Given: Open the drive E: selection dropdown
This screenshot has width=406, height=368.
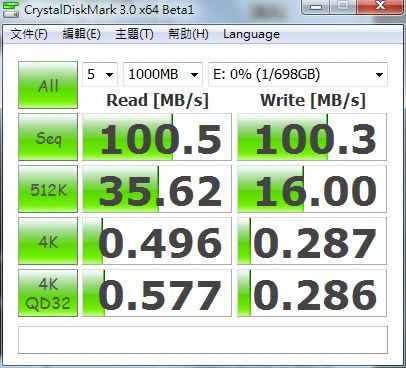Looking at the screenshot, I should point(298,74).
